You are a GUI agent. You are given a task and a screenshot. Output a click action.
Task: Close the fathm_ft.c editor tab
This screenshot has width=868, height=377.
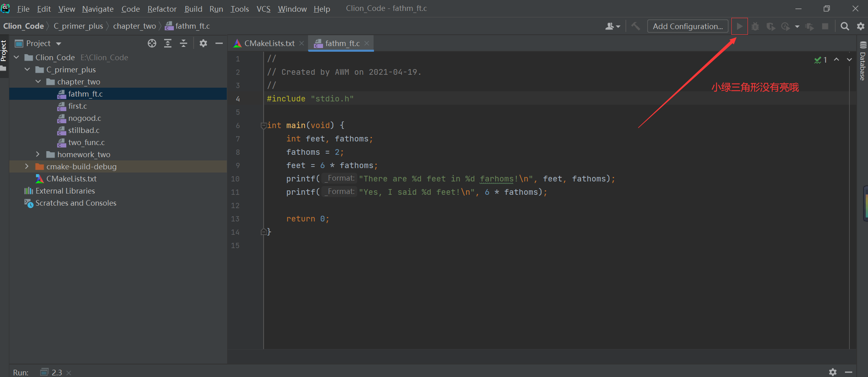366,43
